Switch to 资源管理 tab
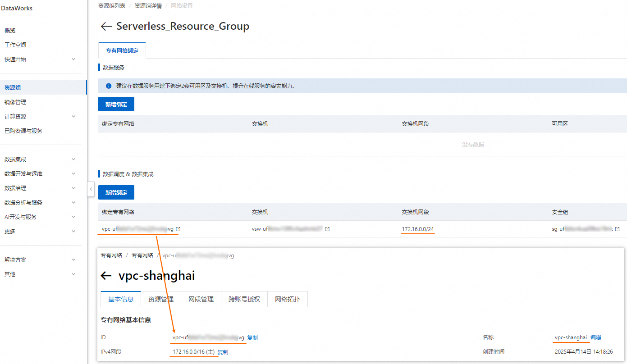This screenshot has width=627, height=364. click(161, 299)
